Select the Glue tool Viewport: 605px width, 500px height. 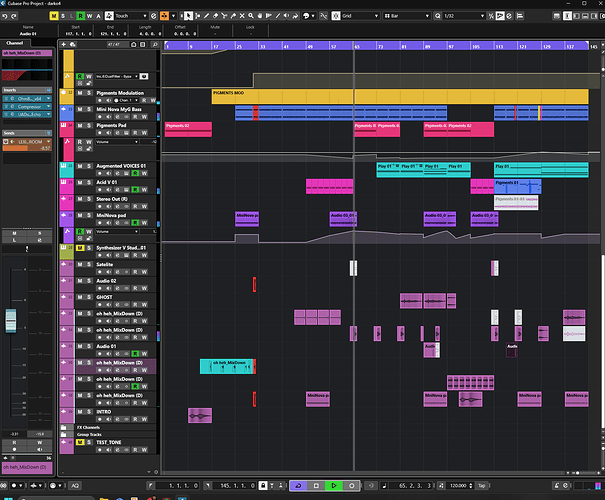click(233, 16)
